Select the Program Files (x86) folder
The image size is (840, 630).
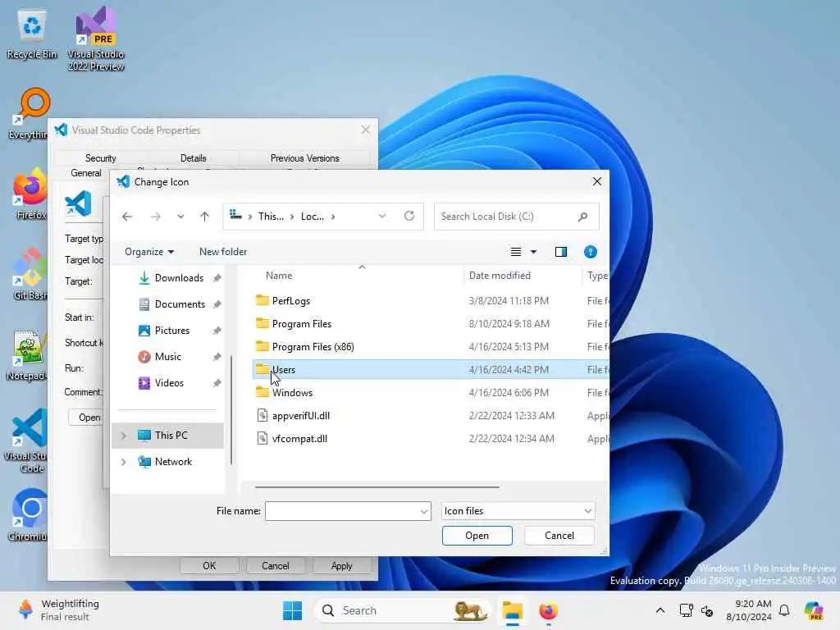point(313,347)
